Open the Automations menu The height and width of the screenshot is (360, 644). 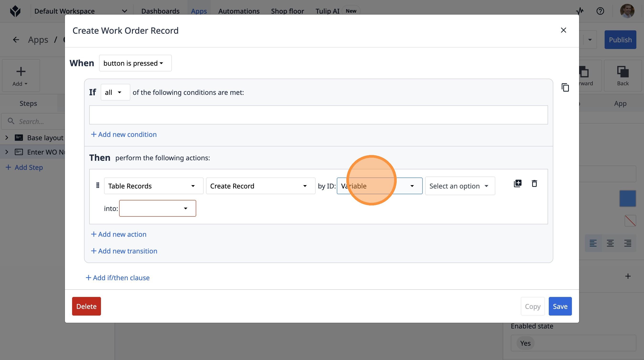point(239,11)
